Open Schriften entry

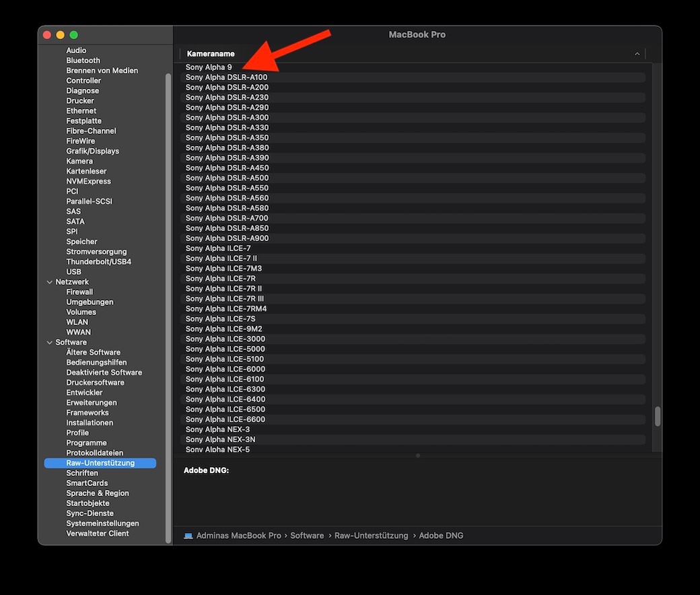click(82, 473)
